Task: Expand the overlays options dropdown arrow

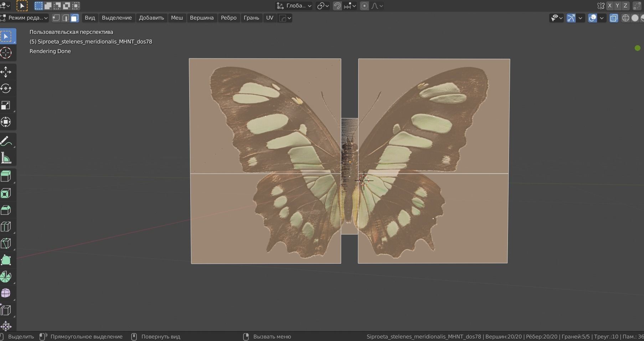Action: coord(602,18)
